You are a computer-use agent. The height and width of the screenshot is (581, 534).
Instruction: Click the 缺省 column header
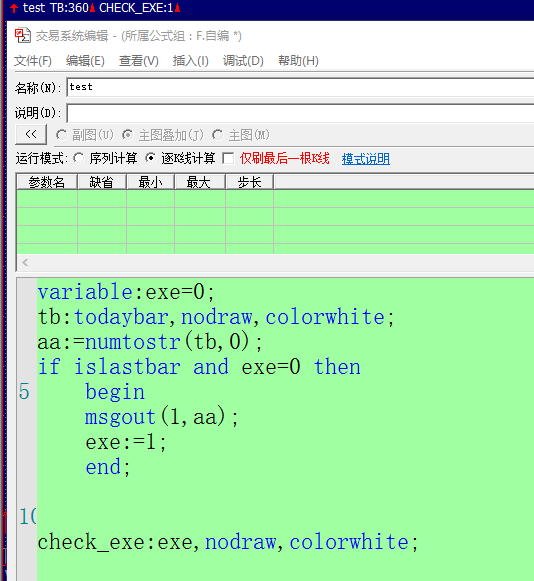coord(102,182)
